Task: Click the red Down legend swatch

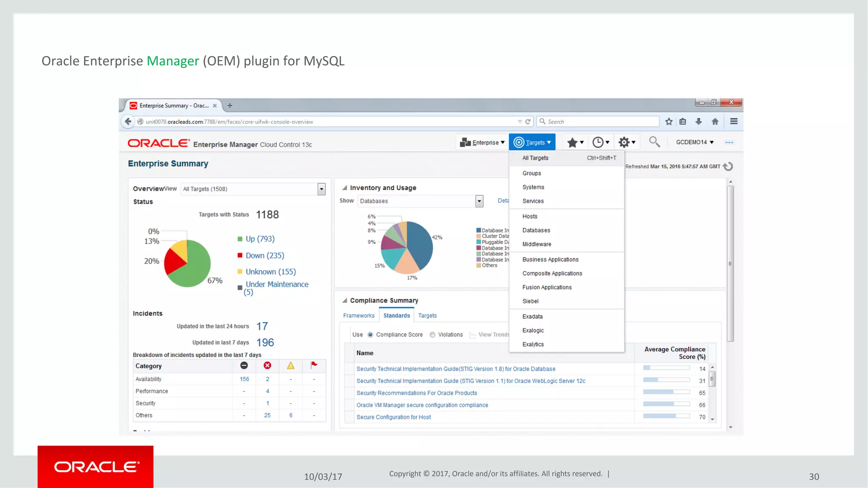Action: pyautogui.click(x=240, y=255)
